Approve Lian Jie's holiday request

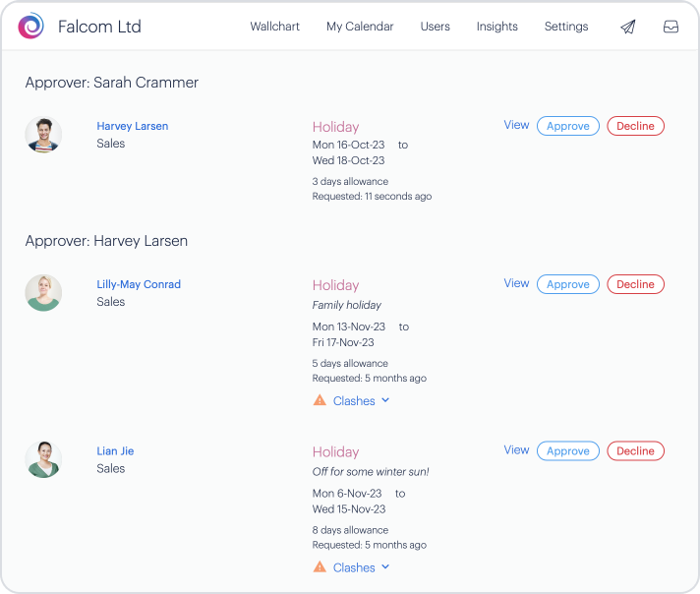tap(568, 451)
